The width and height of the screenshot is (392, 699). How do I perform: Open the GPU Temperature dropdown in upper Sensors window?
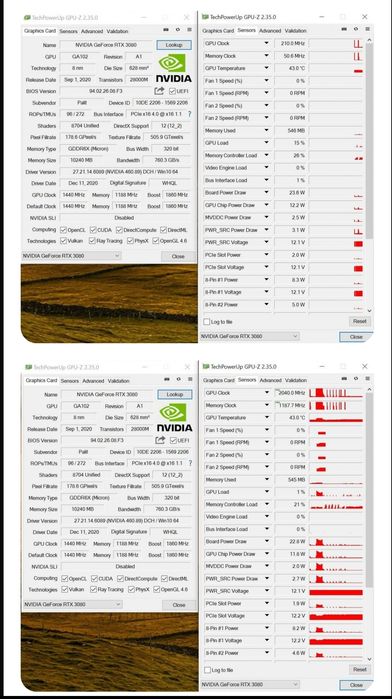267,68
